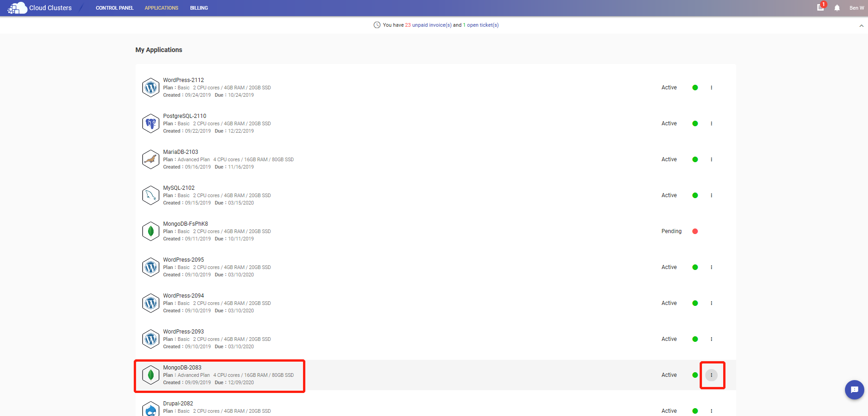Click the WordPress-2093 app icon
The height and width of the screenshot is (416, 868).
151,339
